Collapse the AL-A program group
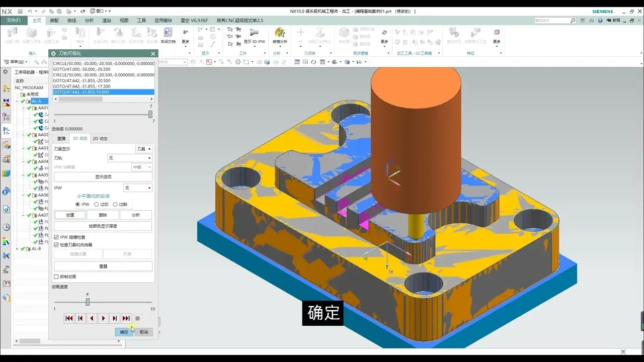 (x=17, y=101)
